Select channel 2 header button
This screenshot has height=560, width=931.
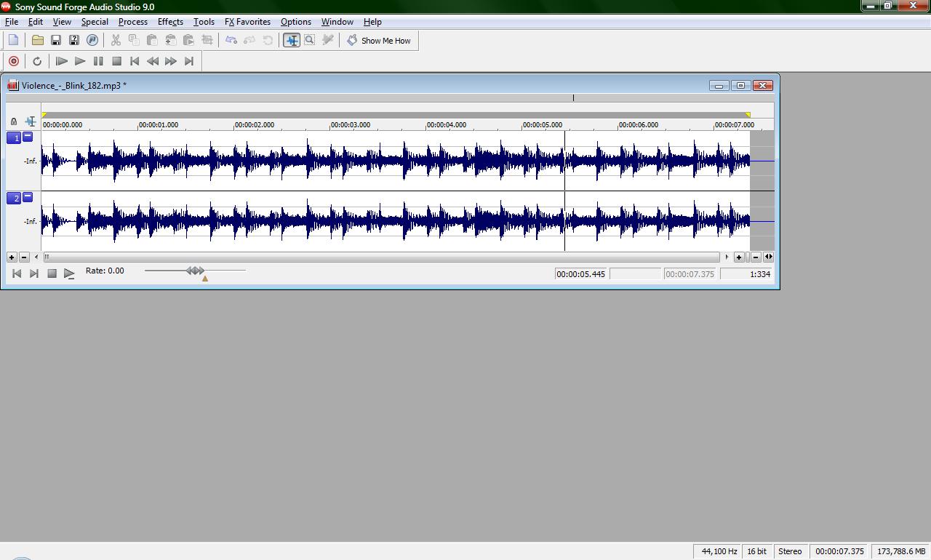14,198
